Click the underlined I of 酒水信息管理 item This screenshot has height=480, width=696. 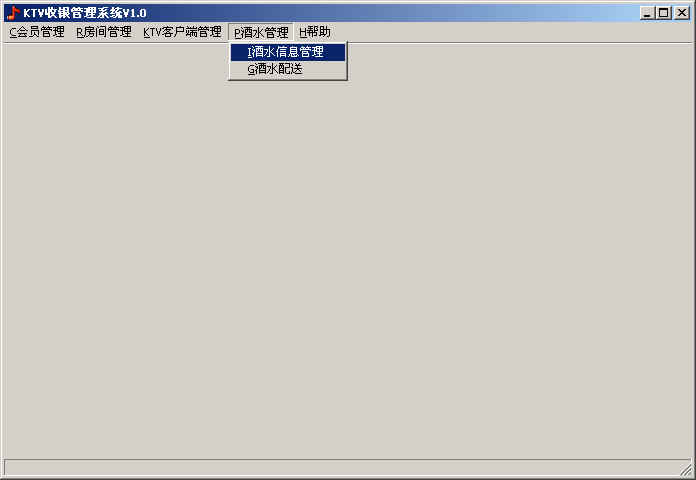click(x=249, y=52)
